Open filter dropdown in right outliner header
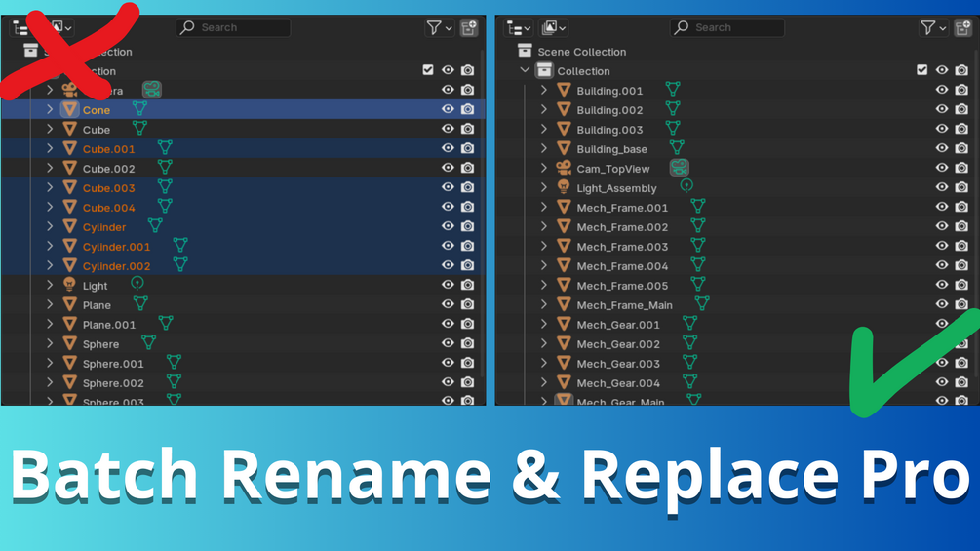This screenshot has width=980, height=551. 934,27
